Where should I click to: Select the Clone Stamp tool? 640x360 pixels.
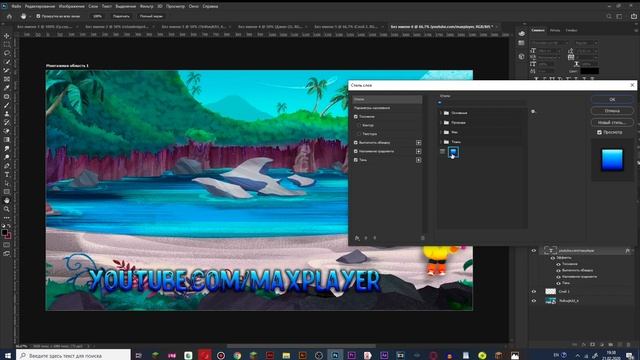pos(7,114)
